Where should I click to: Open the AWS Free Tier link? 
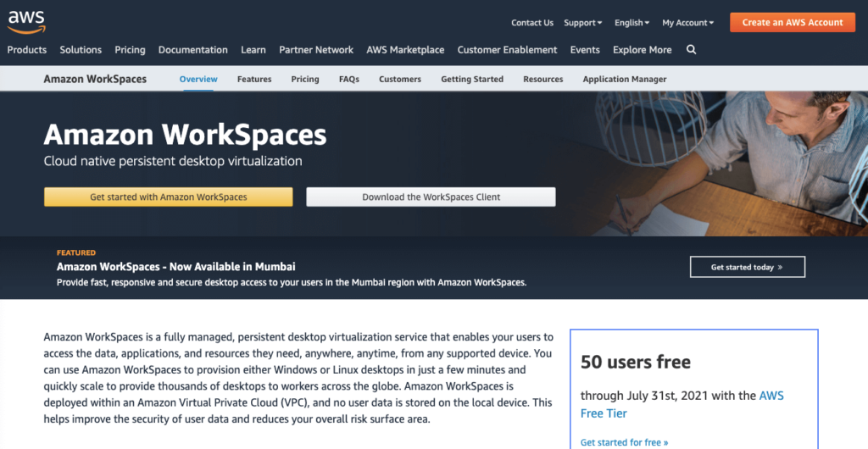click(x=682, y=404)
